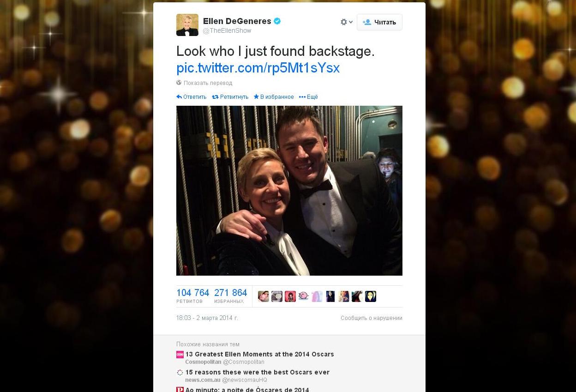This screenshot has height=392, width=576.
Task: Open the gear settings dropdown
Action: 347,22
